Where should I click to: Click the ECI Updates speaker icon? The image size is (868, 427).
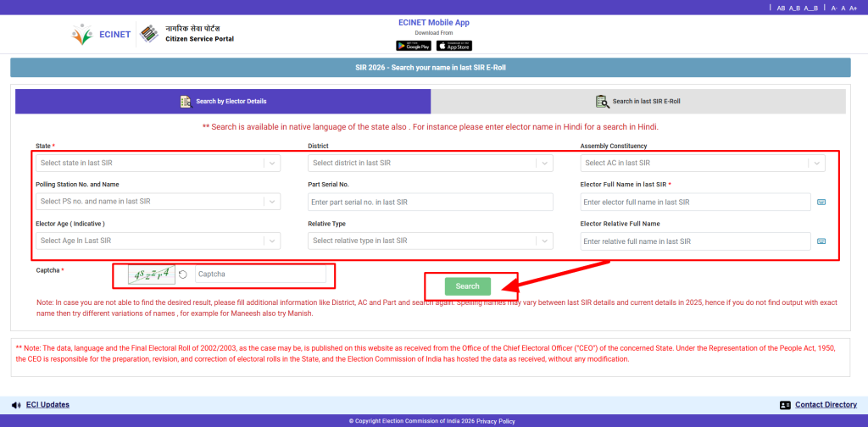(16, 405)
